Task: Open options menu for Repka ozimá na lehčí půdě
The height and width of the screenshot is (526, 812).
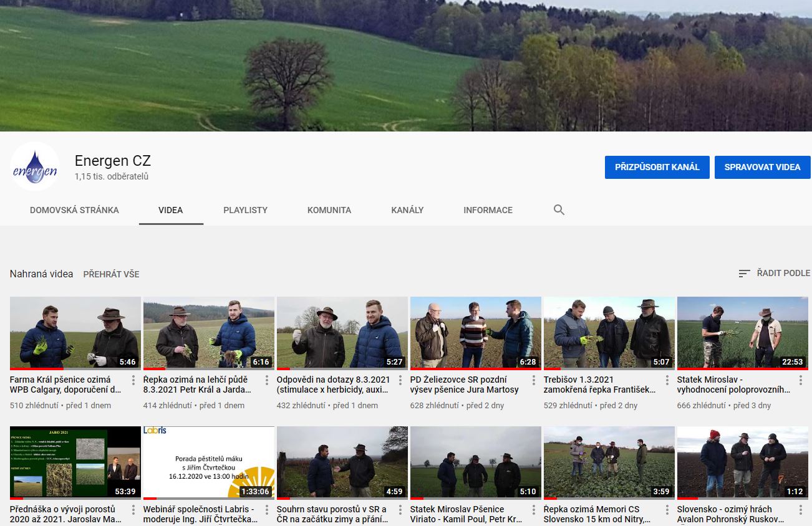Action: point(267,380)
